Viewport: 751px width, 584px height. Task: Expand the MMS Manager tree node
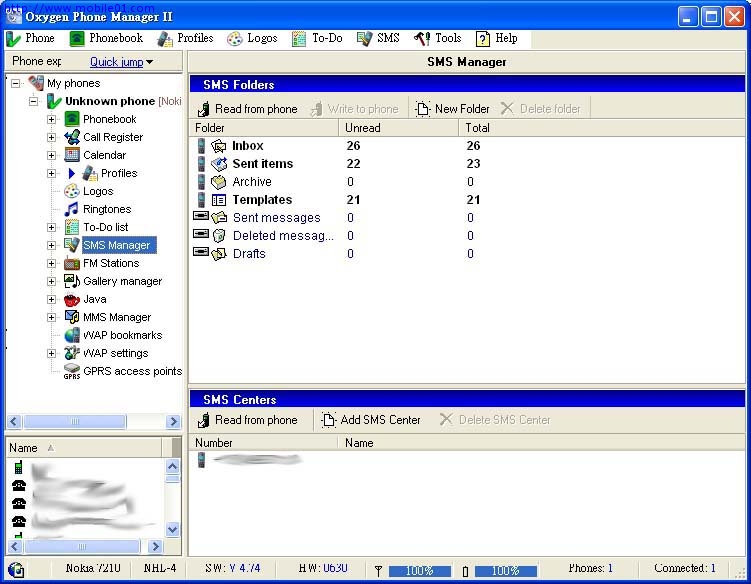(51, 317)
